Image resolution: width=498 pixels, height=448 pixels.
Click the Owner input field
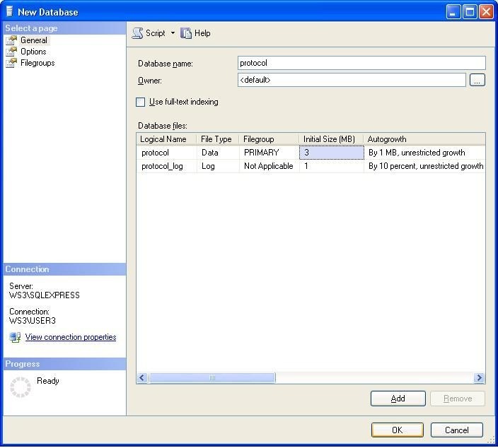[x=352, y=80]
